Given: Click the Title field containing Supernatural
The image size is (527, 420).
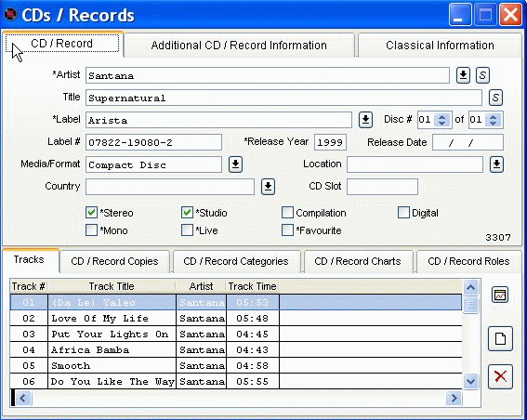Looking at the screenshot, I should point(283,98).
